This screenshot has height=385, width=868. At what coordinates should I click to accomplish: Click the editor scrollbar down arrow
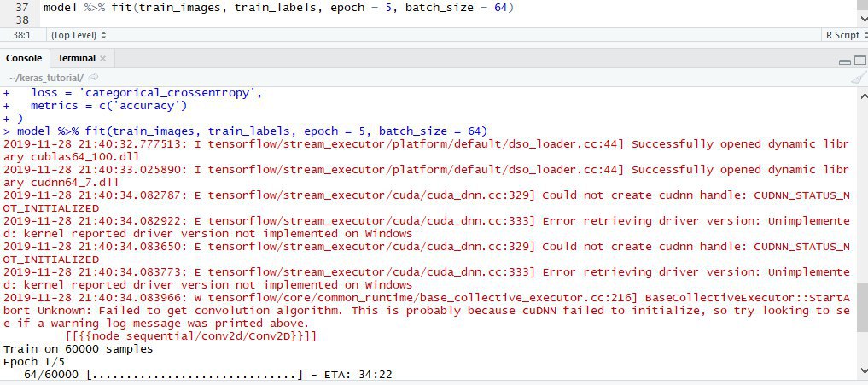(x=863, y=19)
